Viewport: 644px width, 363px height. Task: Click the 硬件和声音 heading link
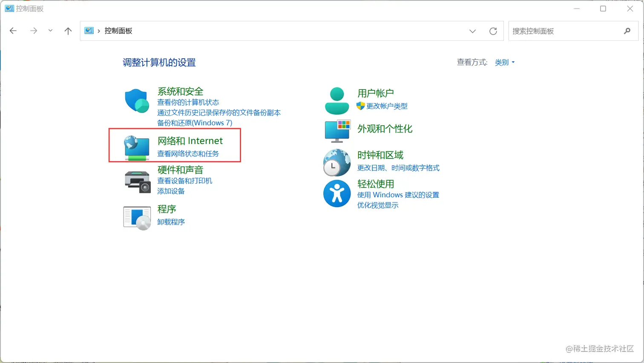coord(180,170)
